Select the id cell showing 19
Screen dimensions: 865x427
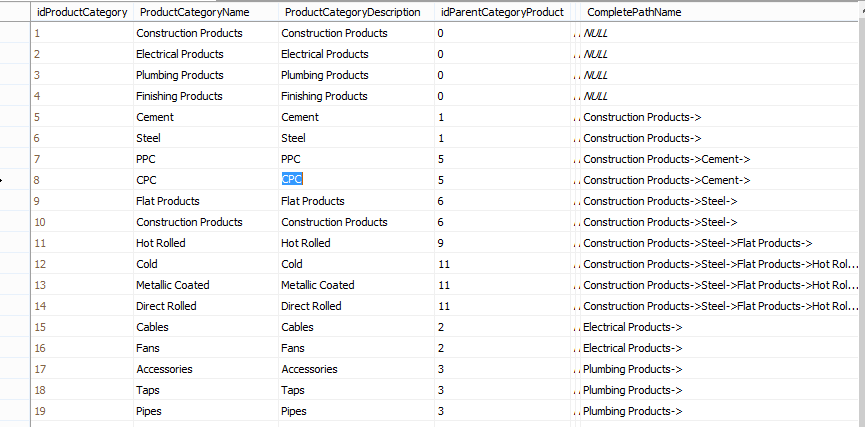point(40,411)
